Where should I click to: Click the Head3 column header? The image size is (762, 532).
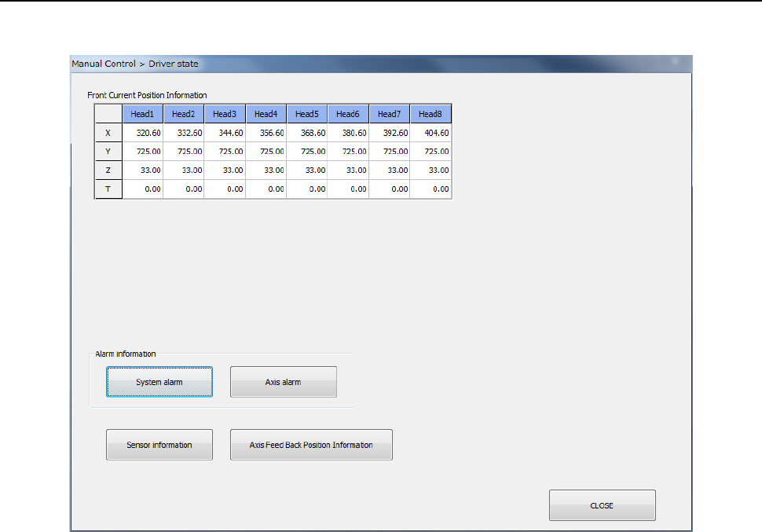[x=225, y=115]
